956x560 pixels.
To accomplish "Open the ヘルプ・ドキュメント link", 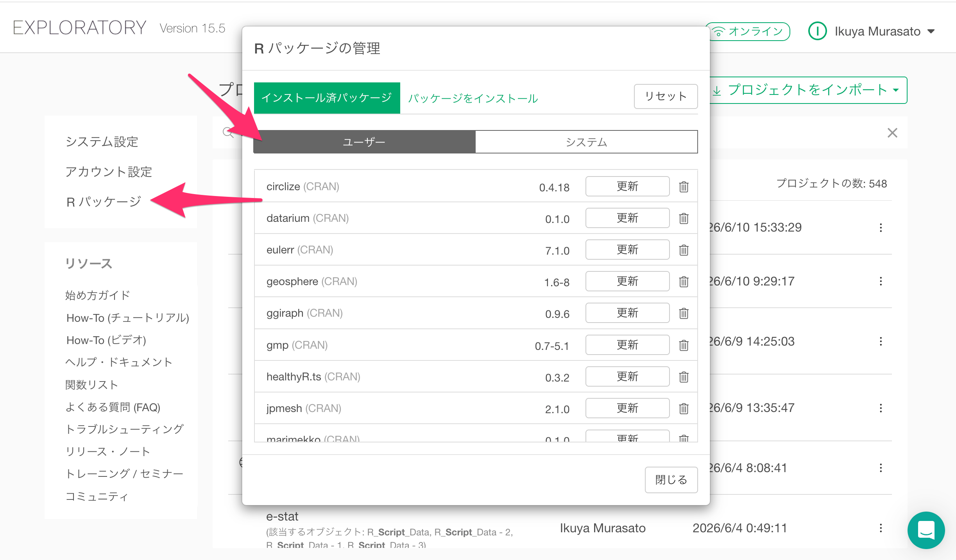I will (119, 362).
